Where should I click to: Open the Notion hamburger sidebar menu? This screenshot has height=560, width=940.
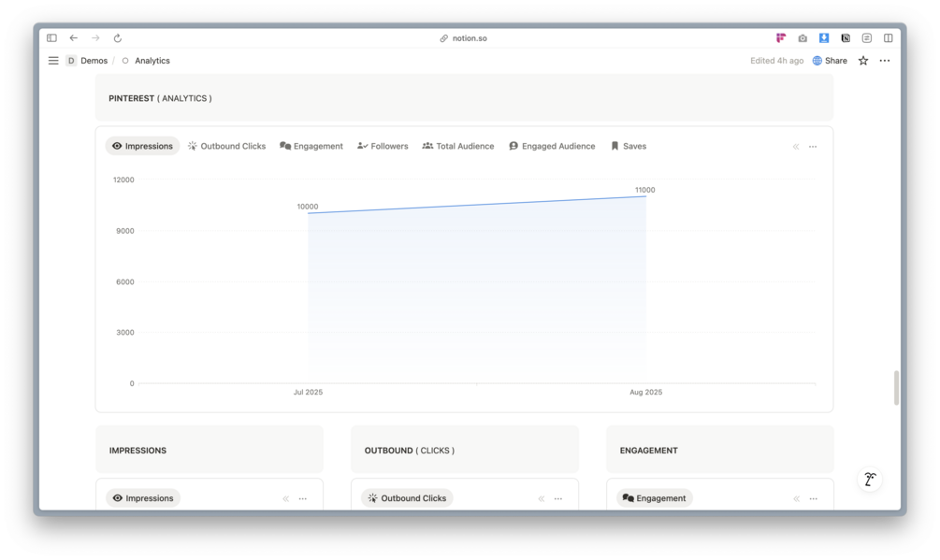[x=53, y=61]
